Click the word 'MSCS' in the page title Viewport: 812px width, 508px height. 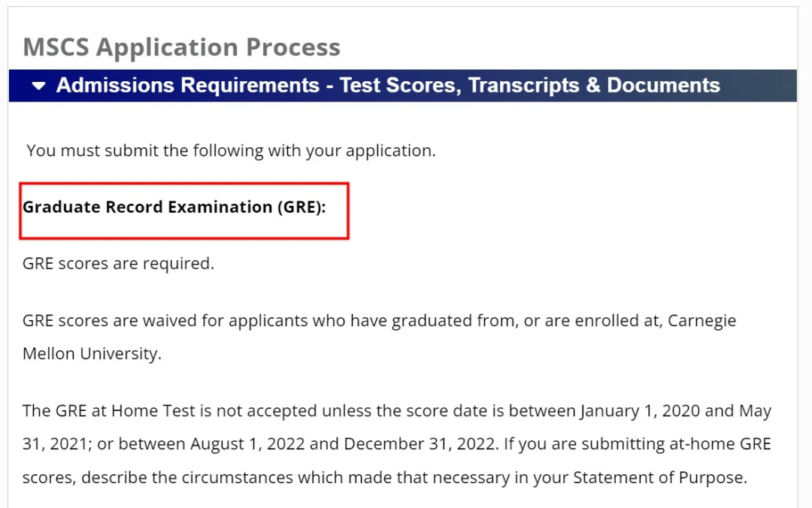pyautogui.click(x=56, y=47)
